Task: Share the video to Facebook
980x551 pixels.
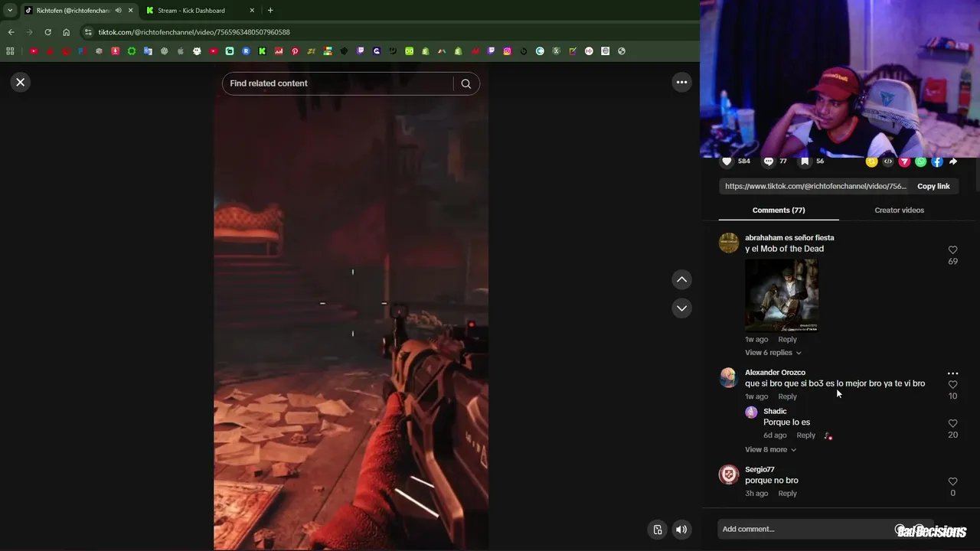Action: 937,161
